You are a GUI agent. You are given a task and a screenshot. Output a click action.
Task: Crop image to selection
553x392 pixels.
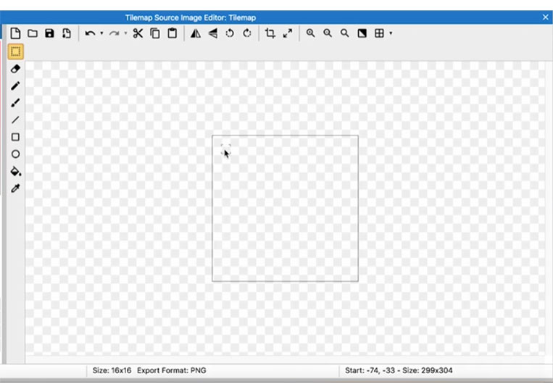click(x=270, y=33)
